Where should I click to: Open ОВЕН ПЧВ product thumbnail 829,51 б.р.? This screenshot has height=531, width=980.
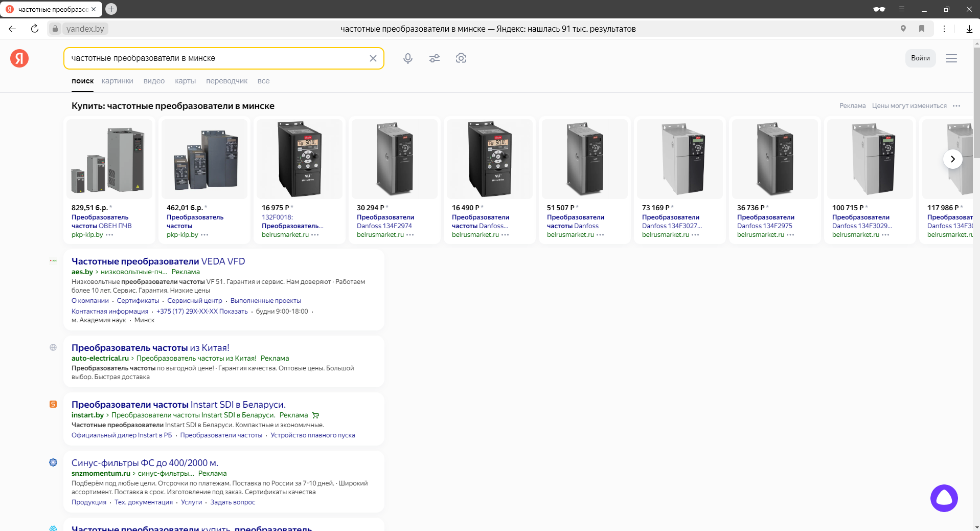109,159
